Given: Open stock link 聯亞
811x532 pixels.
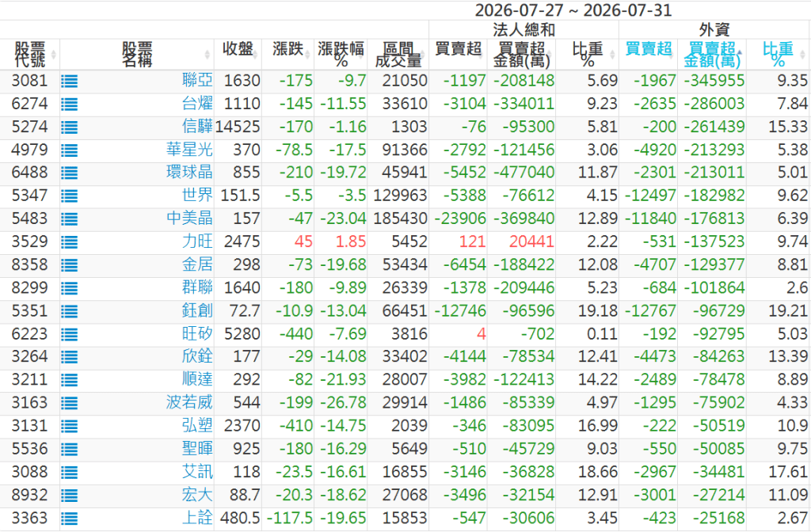Looking at the screenshot, I should pos(197,81).
